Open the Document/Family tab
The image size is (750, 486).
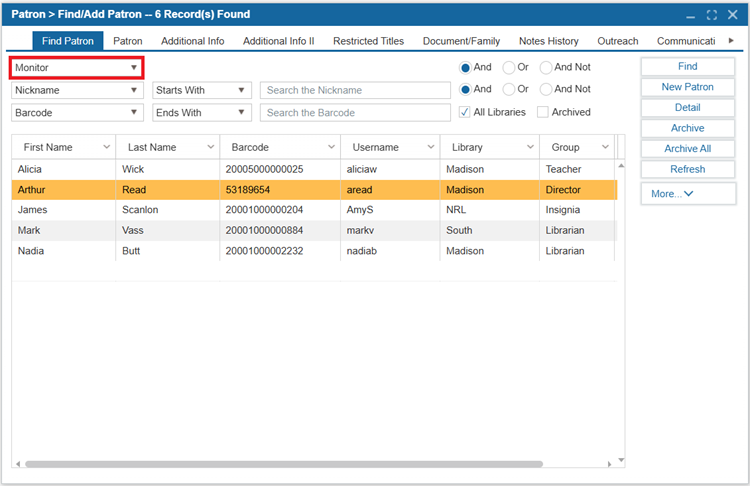[x=461, y=41]
